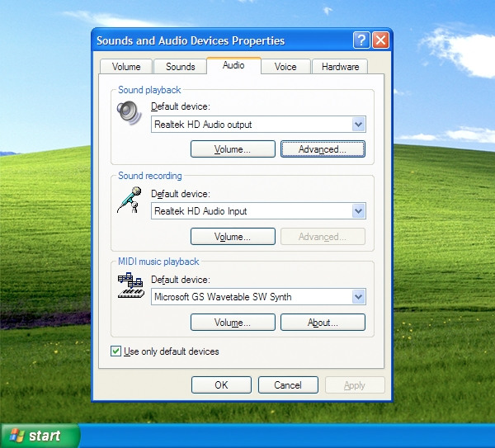The height and width of the screenshot is (448, 495).
Task: Expand the Sound playback default device dropdown
Action: (358, 125)
